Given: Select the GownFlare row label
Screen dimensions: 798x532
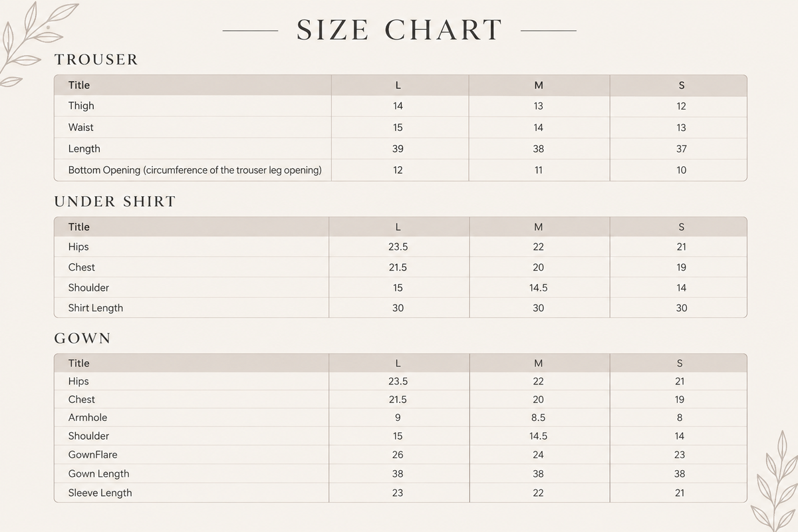Looking at the screenshot, I should pos(92,455).
